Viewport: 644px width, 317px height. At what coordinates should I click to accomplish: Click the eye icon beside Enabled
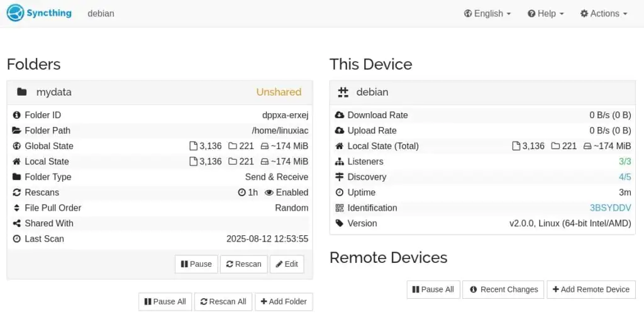point(269,192)
